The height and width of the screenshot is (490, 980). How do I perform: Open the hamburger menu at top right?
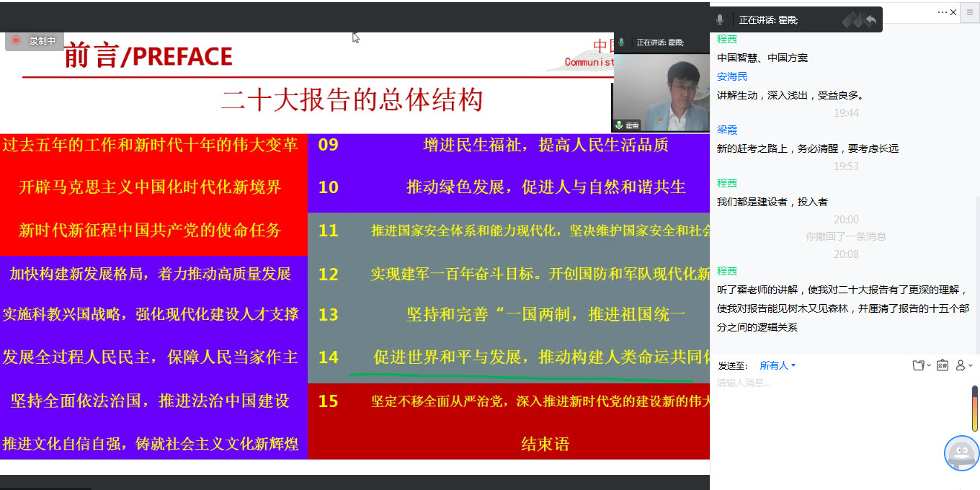(970, 12)
